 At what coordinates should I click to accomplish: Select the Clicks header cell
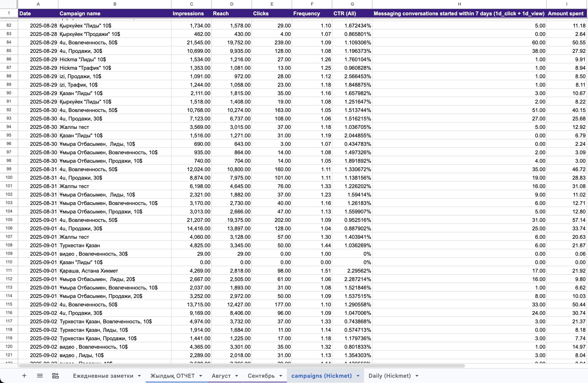tap(272, 13)
